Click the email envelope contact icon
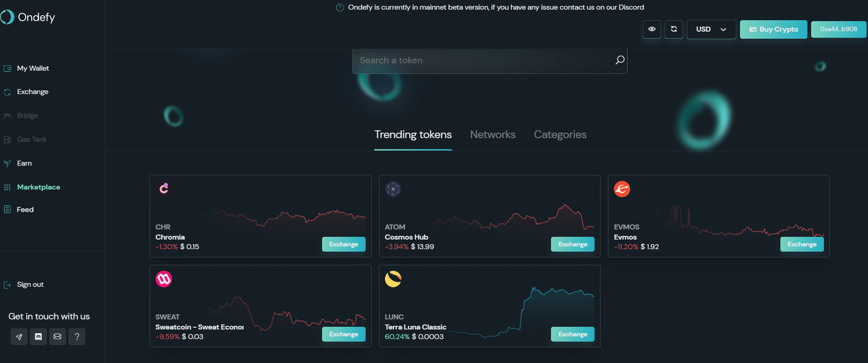Viewport: 868px width, 363px height. [57, 337]
